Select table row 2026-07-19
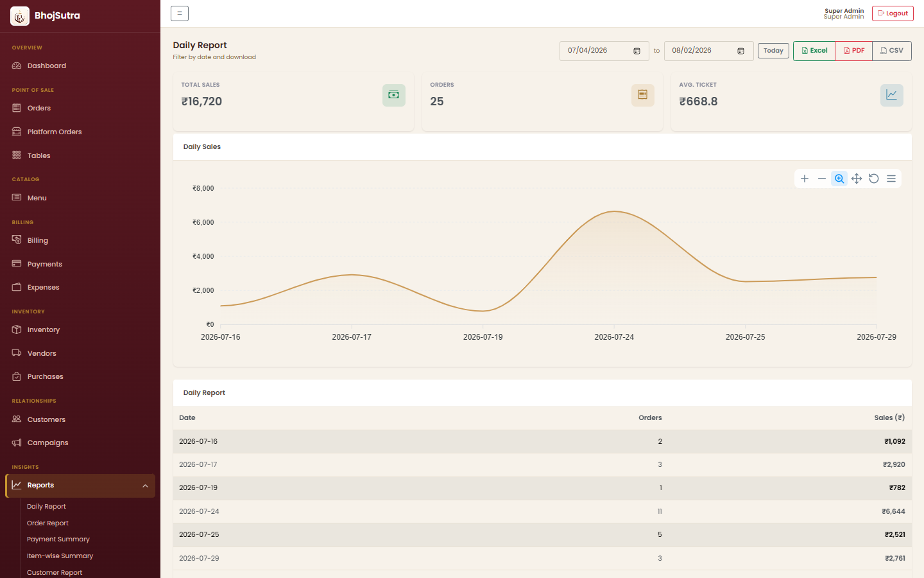This screenshot has height=578, width=924. 542,488
